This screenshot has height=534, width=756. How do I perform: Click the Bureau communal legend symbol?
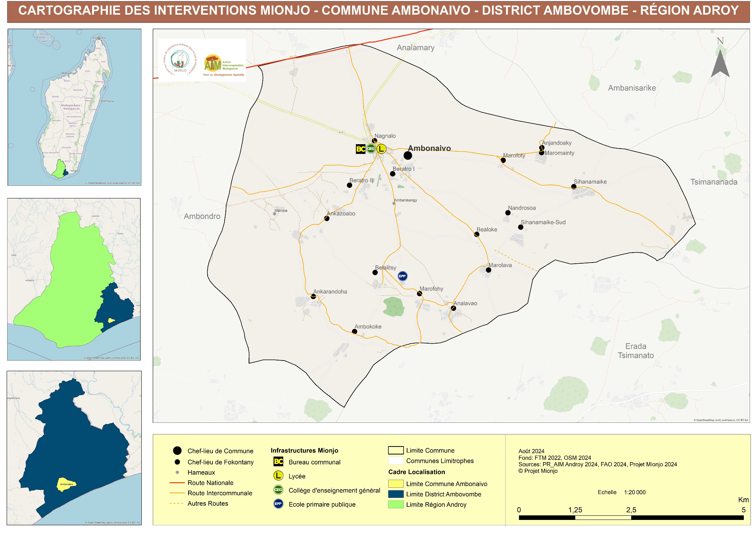278,462
